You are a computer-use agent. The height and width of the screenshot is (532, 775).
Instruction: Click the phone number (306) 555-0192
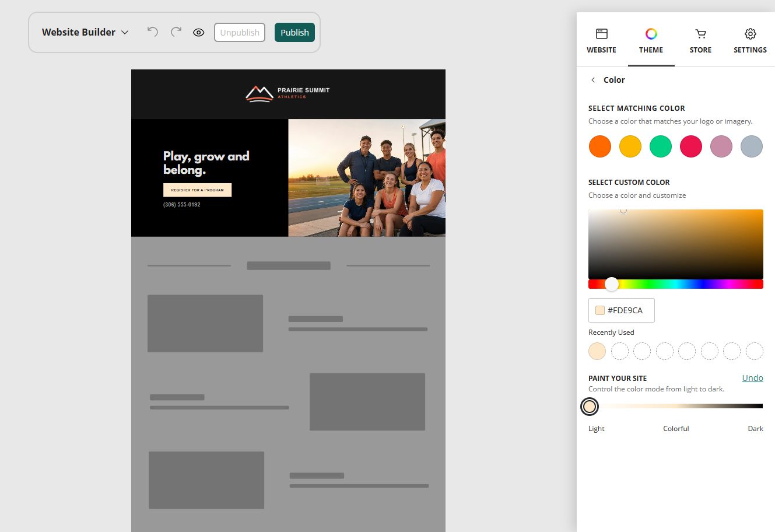[182, 205]
